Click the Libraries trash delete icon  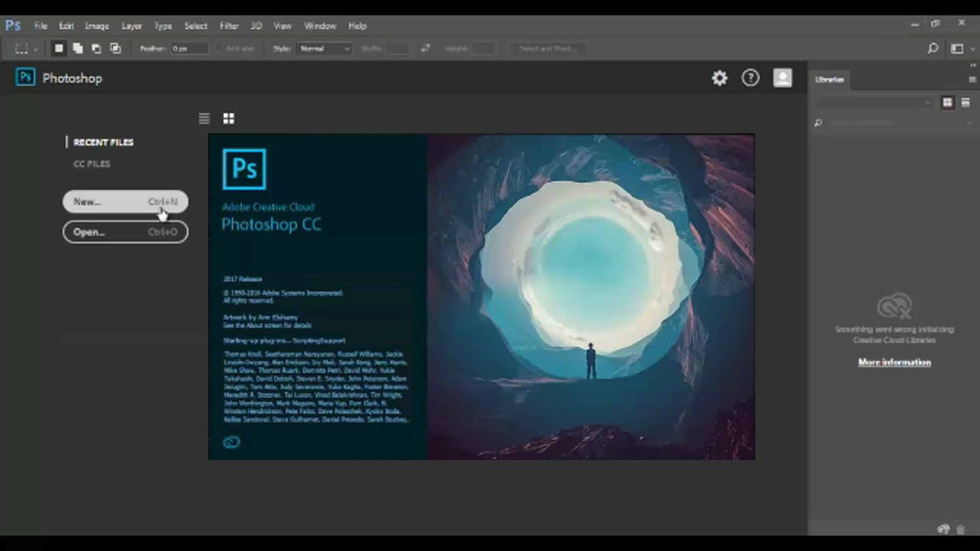(x=960, y=530)
